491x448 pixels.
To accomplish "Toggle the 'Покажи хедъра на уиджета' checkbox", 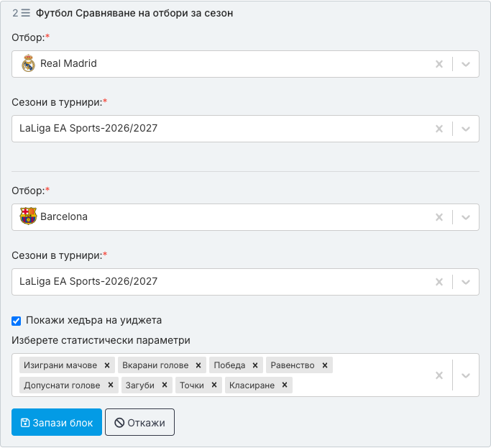I will click(x=17, y=321).
